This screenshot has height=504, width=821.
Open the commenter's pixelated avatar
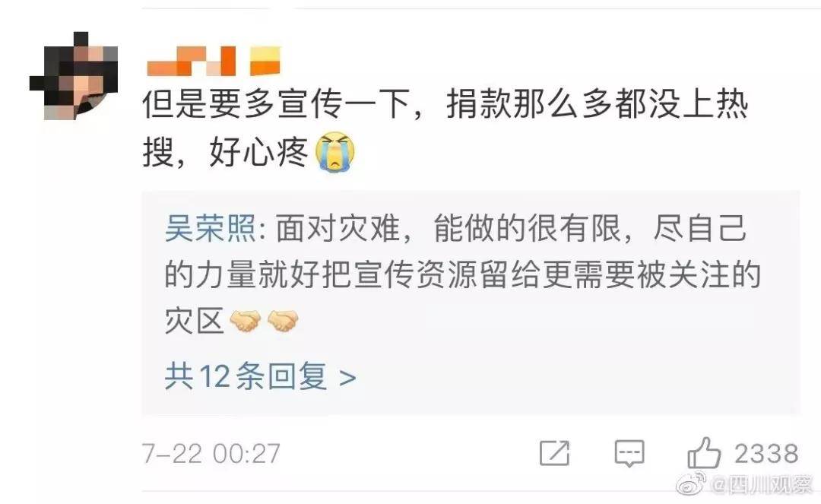(x=73, y=76)
